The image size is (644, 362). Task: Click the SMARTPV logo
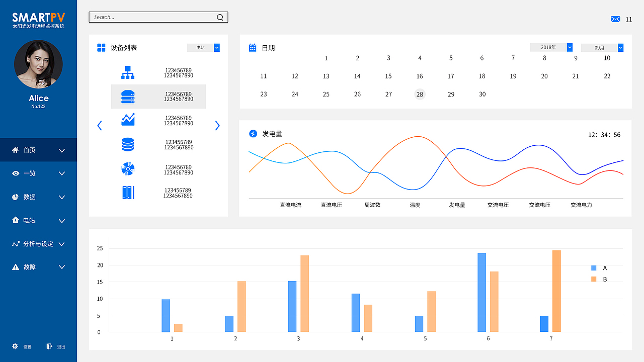(x=39, y=18)
